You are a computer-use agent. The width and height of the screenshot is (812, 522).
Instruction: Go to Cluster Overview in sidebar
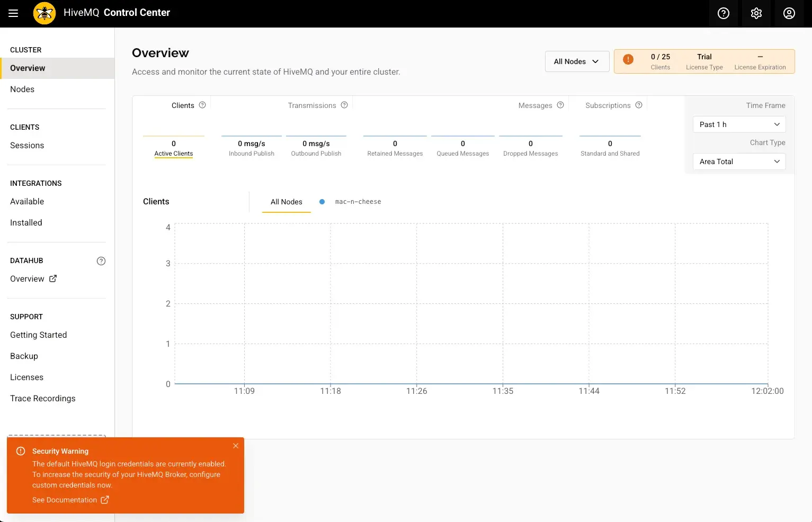57,68
